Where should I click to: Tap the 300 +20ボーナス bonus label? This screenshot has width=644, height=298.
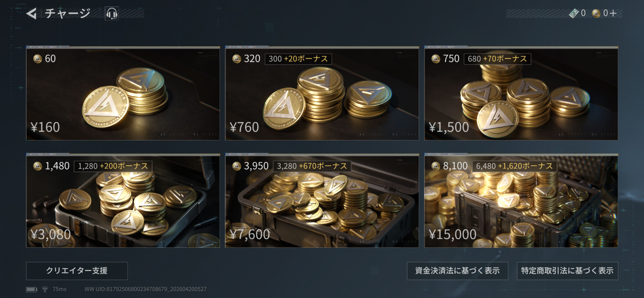click(298, 59)
